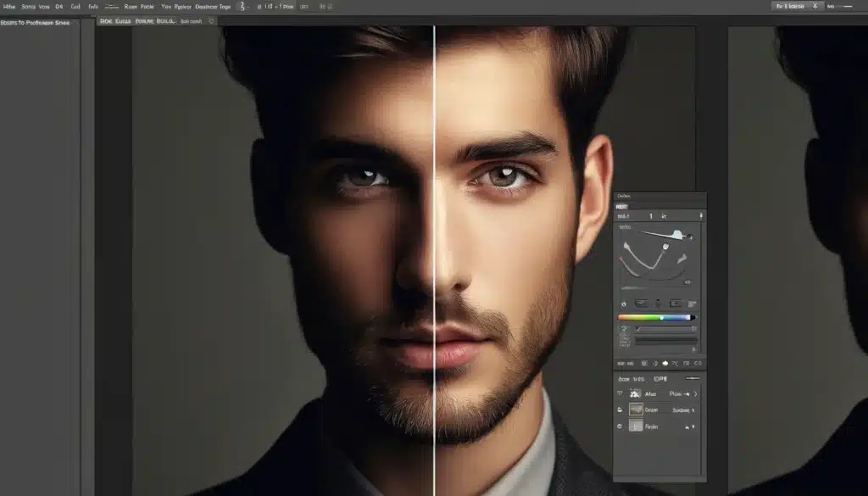Open the 'Sonis' menu
Screen dimensions: 868x496
point(28,7)
